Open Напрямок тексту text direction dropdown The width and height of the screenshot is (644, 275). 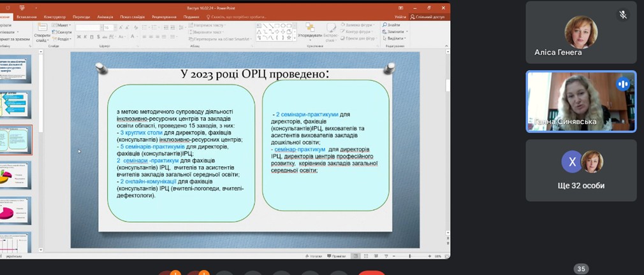click(208, 25)
